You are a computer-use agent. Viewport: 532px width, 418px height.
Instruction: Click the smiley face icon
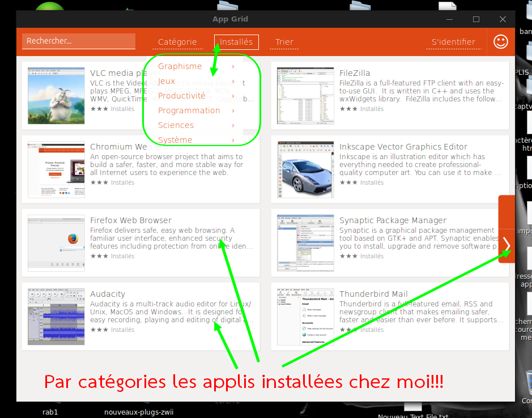click(501, 41)
